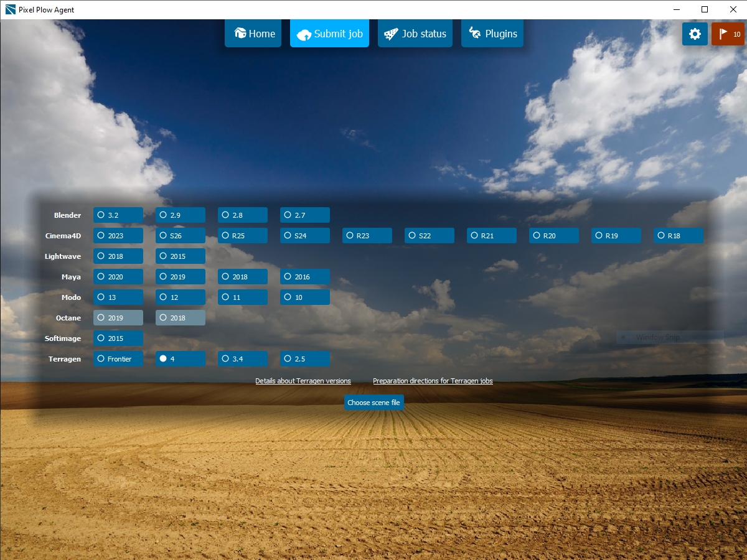Click the Choose scene file button
The image size is (747, 560).
[374, 403]
